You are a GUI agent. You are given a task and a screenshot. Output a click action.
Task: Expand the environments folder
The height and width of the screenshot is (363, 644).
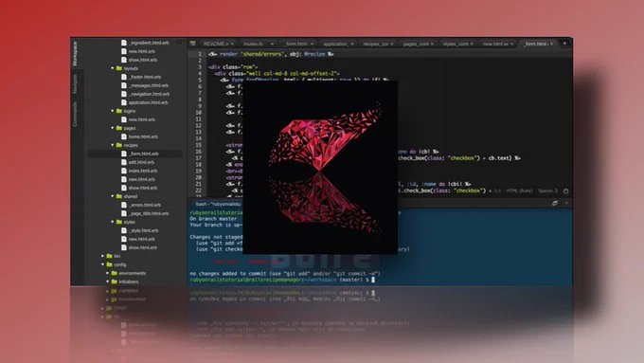pos(108,273)
